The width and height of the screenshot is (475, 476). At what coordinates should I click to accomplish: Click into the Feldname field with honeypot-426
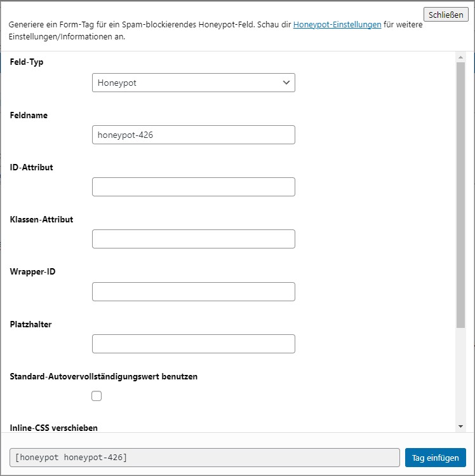click(193, 135)
